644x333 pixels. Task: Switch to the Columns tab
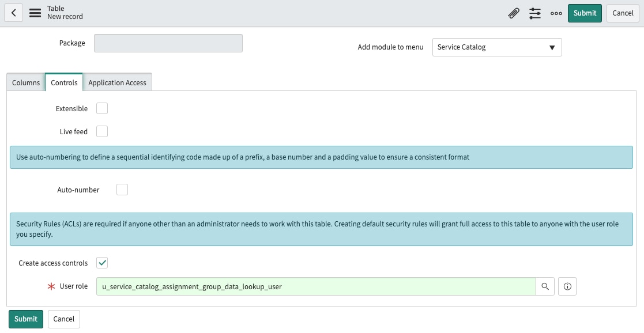tap(25, 82)
